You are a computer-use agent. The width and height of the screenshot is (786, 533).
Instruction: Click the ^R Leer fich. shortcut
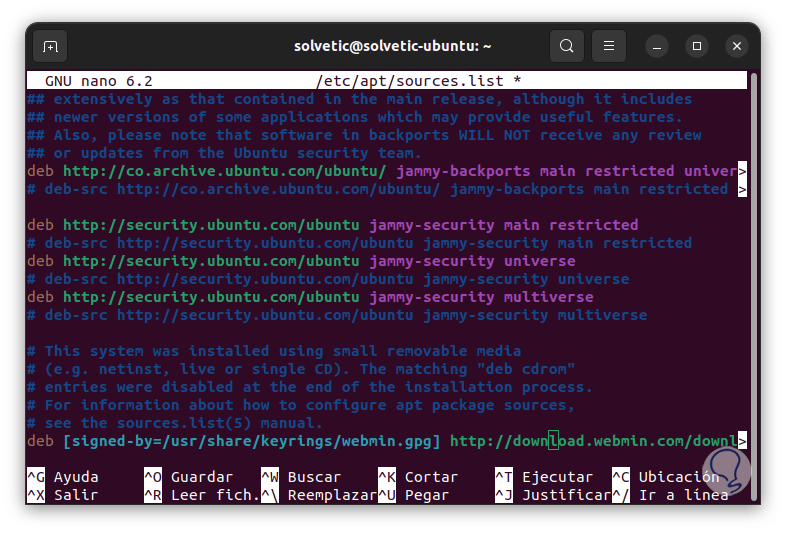[202, 495]
